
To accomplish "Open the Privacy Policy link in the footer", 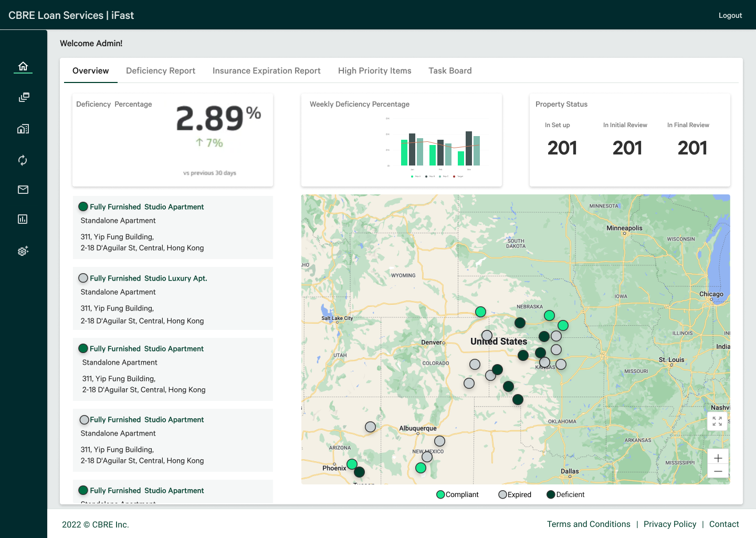I will 670,524.
